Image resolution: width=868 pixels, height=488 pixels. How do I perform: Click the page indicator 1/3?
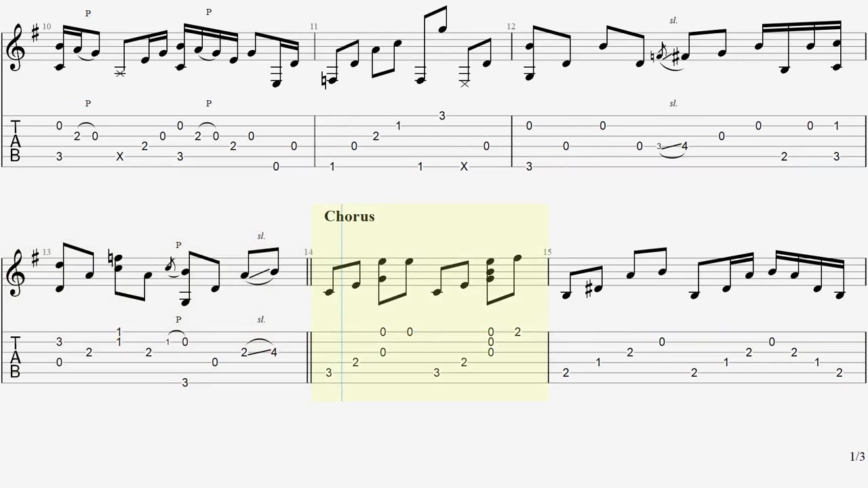(x=857, y=457)
